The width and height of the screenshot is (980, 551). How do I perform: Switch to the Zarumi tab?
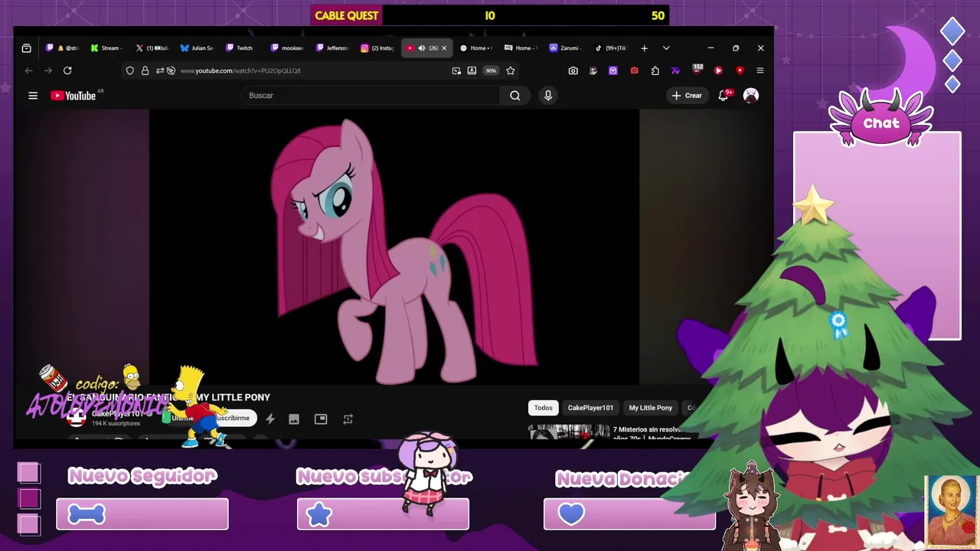(x=564, y=48)
